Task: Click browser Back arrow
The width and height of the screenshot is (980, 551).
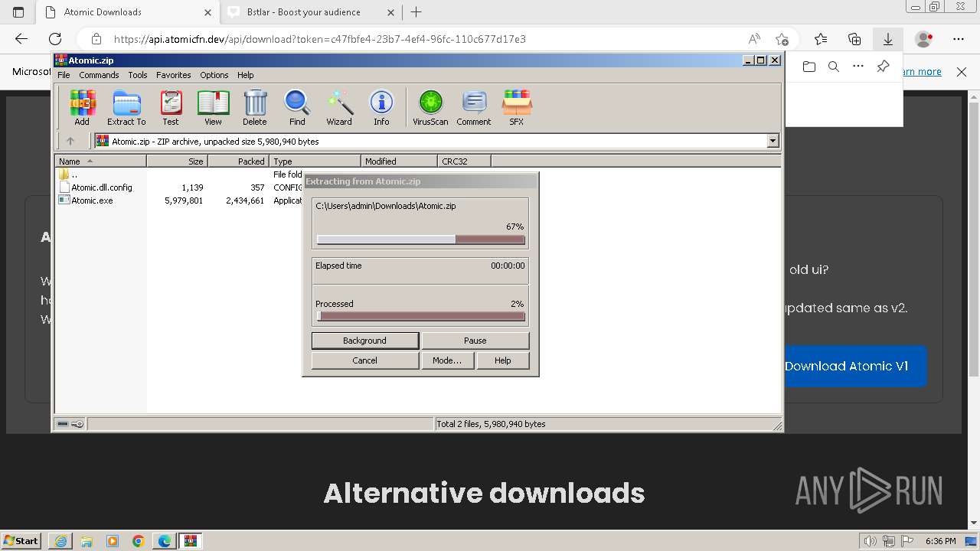Action: [x=21, y=39]
